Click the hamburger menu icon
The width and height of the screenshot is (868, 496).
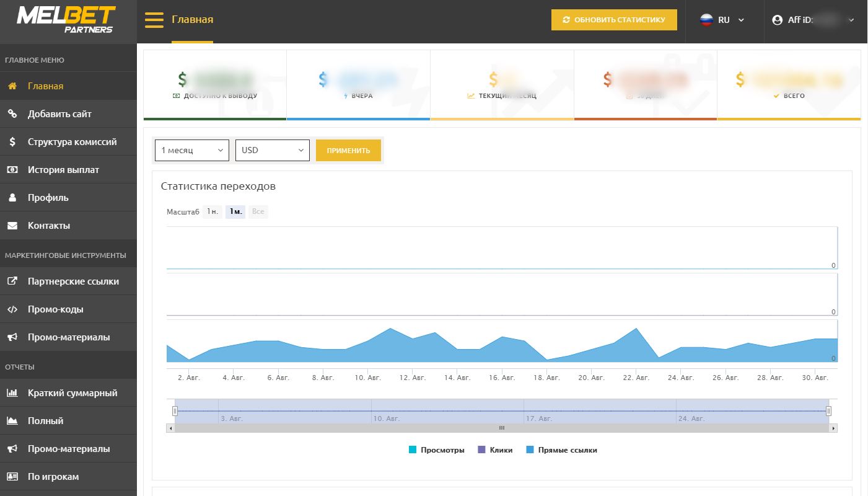pos(154,20)
